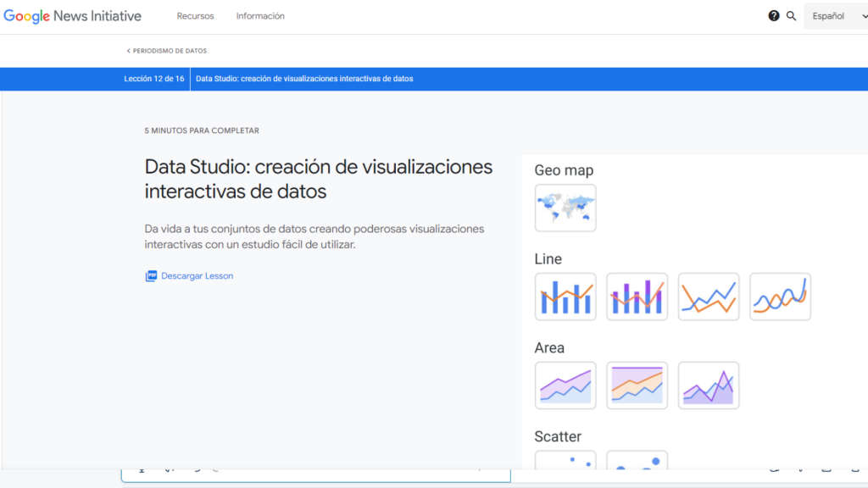Open the Recursos menu
This screenshot has width=868, height=488.
[x=194, y=15]
